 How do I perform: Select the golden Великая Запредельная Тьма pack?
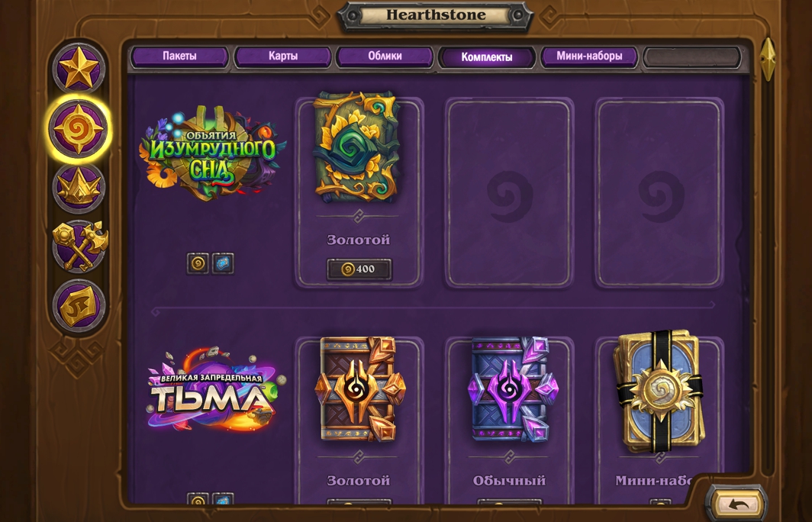360,389
